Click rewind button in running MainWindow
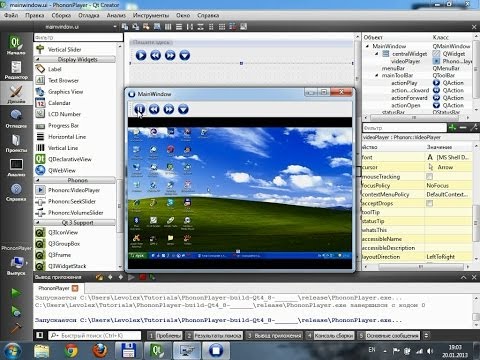This screenshot has height=360, width=480. 154,109
